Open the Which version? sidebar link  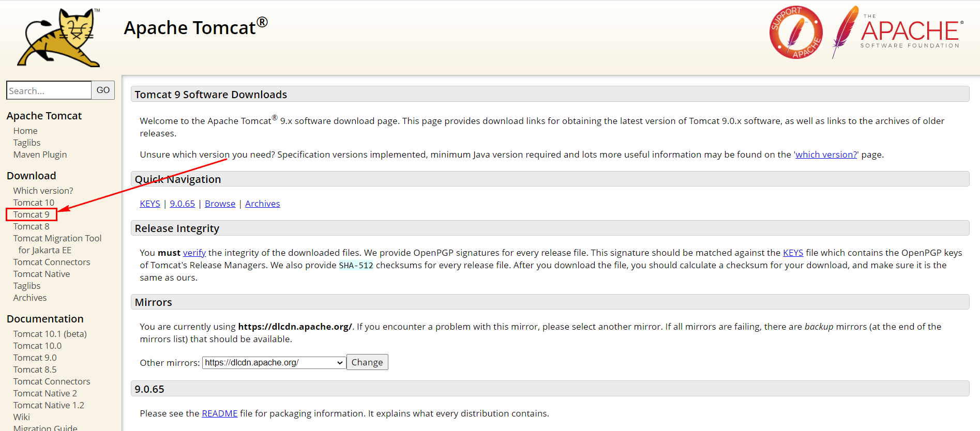point(43,191)
